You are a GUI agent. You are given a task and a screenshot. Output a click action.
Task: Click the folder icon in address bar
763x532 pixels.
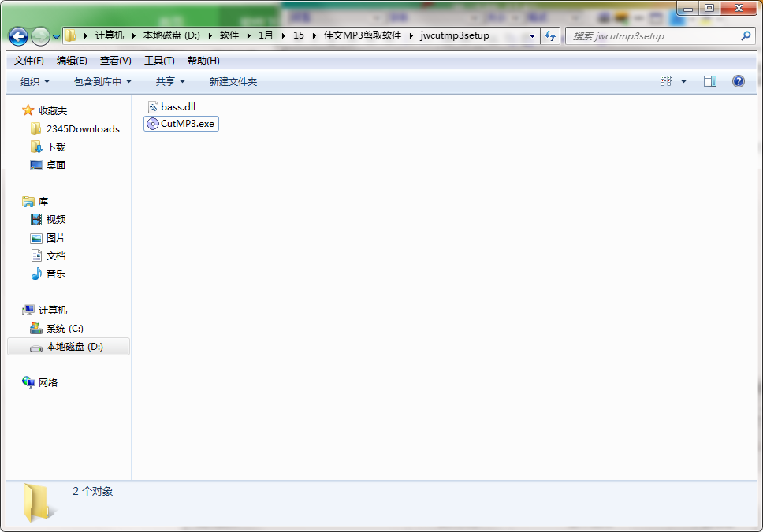[x=71, y=35]
